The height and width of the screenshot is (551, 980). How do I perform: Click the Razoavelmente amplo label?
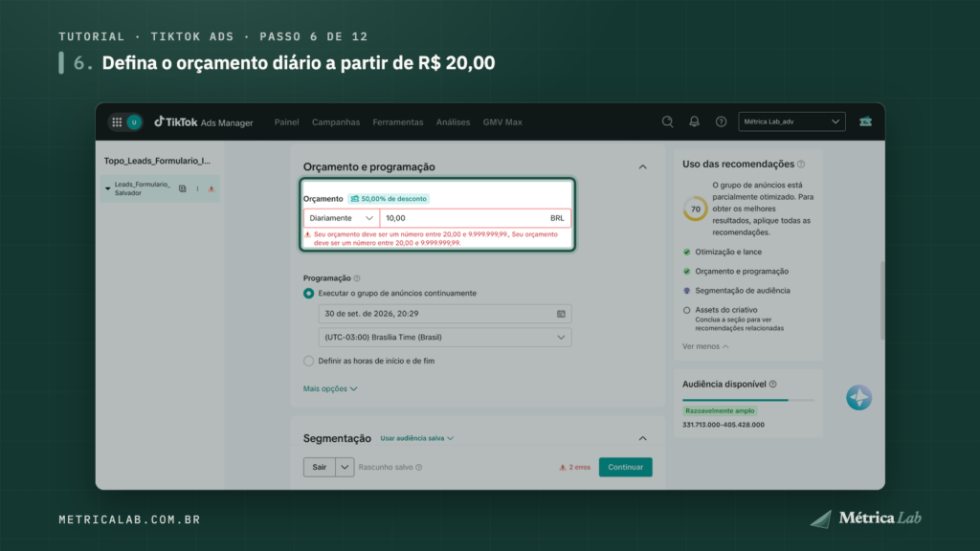pos(720,411)
